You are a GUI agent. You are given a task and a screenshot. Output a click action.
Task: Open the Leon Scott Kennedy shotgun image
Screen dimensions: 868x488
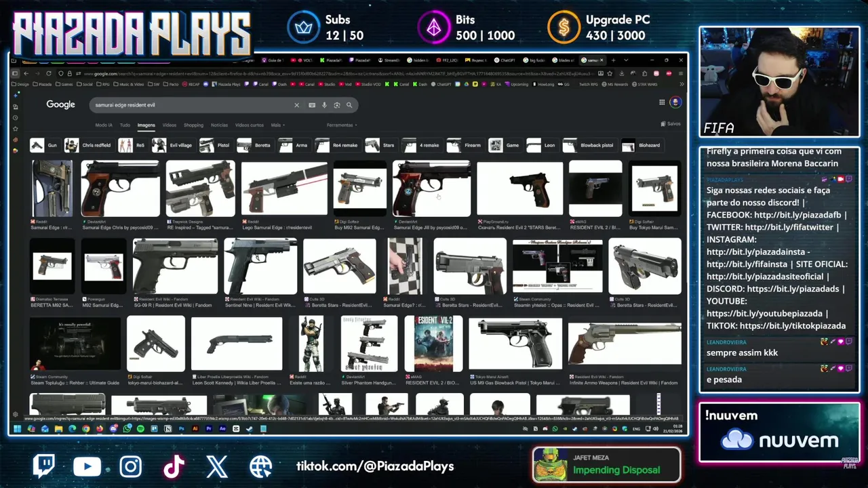237,344
